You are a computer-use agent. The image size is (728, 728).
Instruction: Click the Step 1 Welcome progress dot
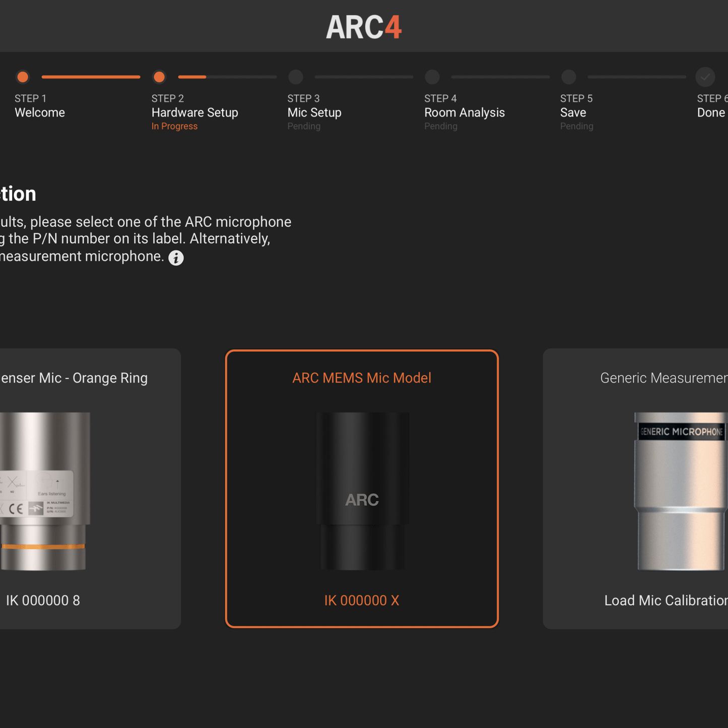coord(23,77)
